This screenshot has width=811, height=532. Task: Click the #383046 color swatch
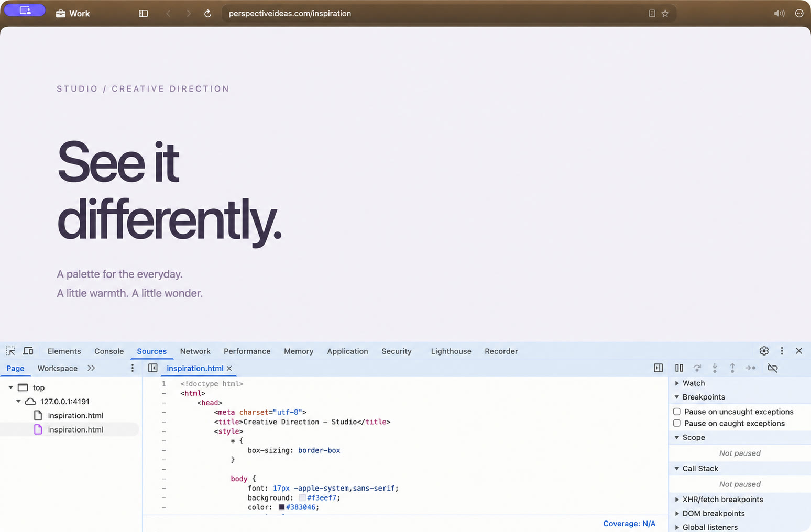pyautogui.click(x=281, y=507)
